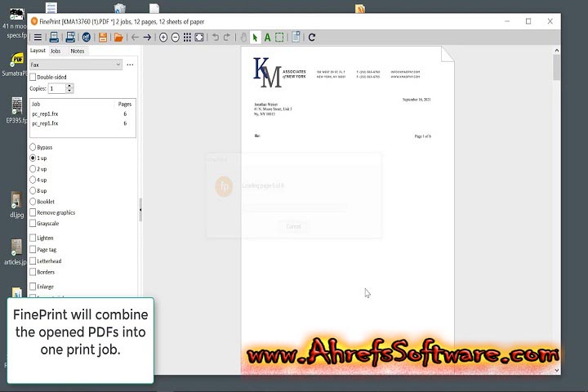Select the 4 up layout radio button
The image size is (588, 392).
(33, 180)
